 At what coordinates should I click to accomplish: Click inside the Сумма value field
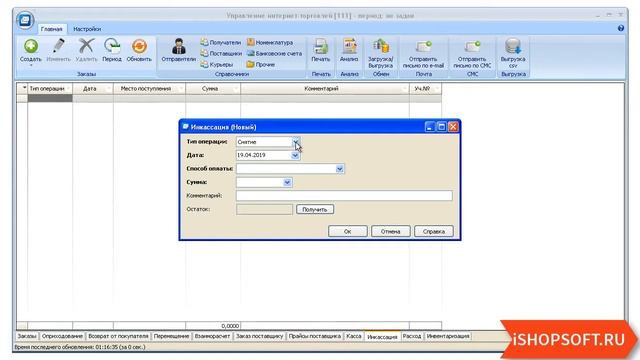260,182
